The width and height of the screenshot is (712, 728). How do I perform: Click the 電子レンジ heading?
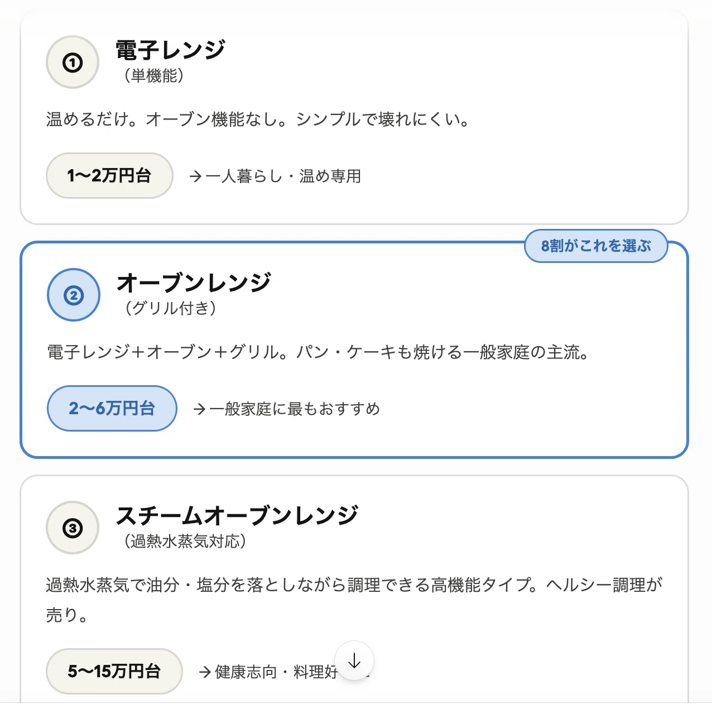coord(170,50)
